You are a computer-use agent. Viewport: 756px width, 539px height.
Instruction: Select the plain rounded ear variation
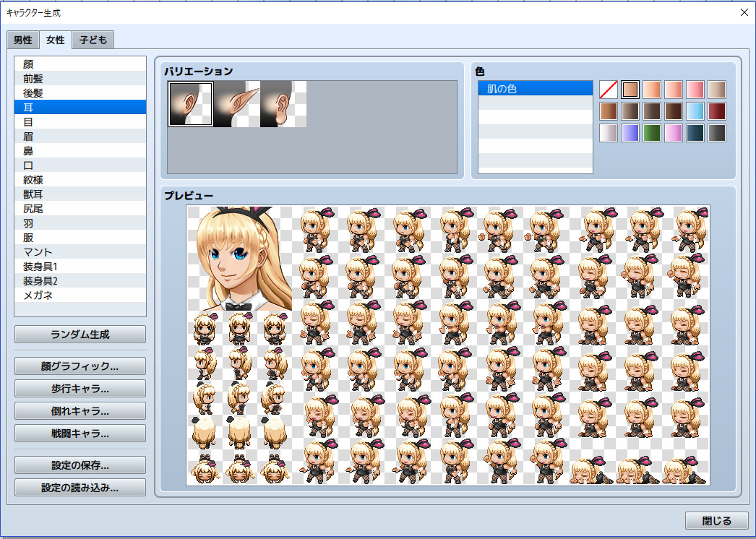coord(283,103)
